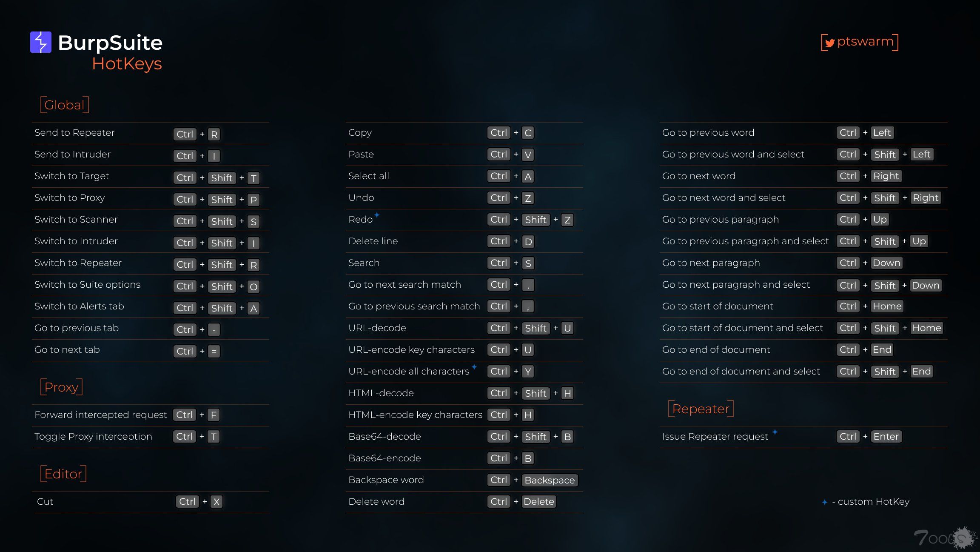Open the Editor section heading

coord(63,474)
